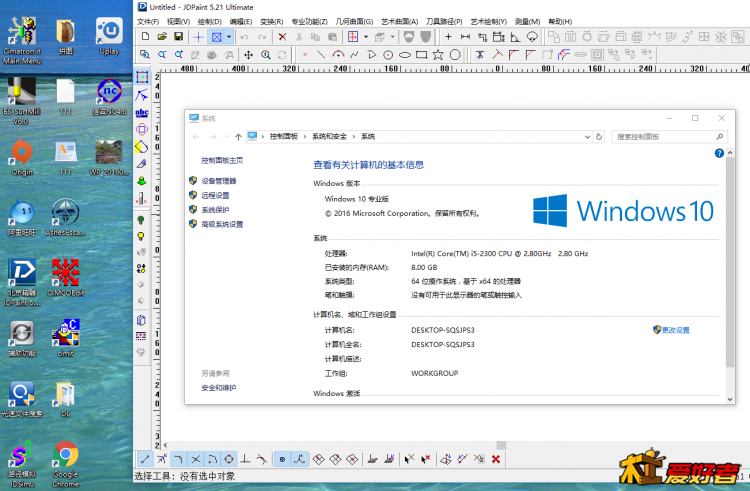Open 设备管理器 link in System window
Viewport: 750px width, 491px height.
click(x=219, y=181)
